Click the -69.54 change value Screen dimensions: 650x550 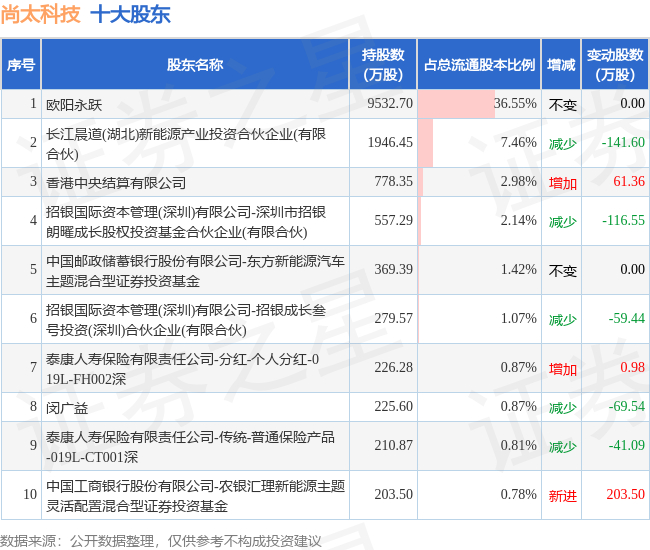[x=626, y=406]
